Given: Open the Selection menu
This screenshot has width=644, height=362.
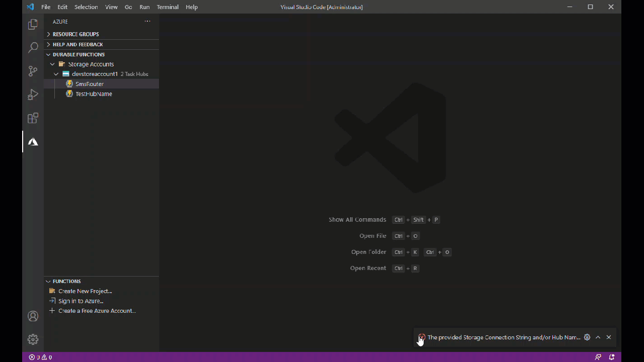Looking at the screenshot, I should (x=86, y=7).
